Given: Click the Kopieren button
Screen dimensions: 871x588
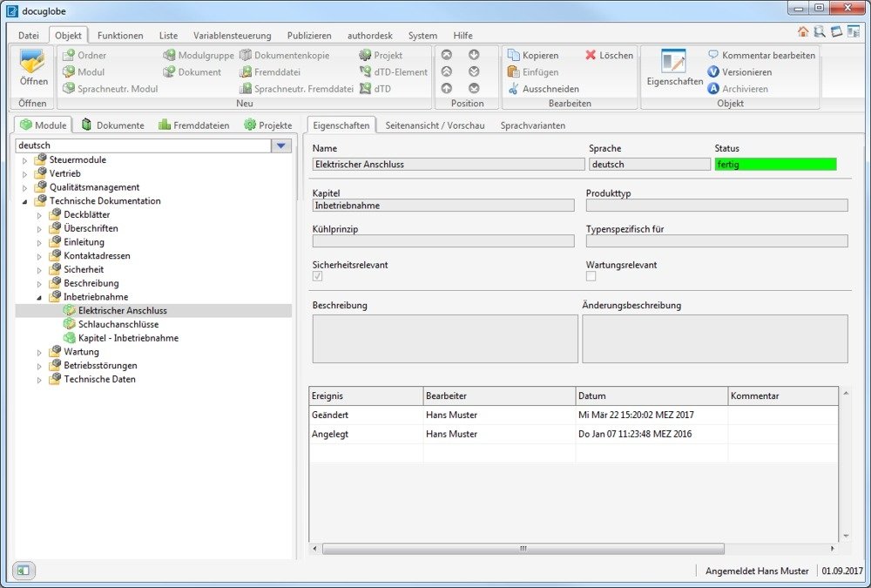Looking at the screenshot, I should pyautogui.click(x=532, y=55).
